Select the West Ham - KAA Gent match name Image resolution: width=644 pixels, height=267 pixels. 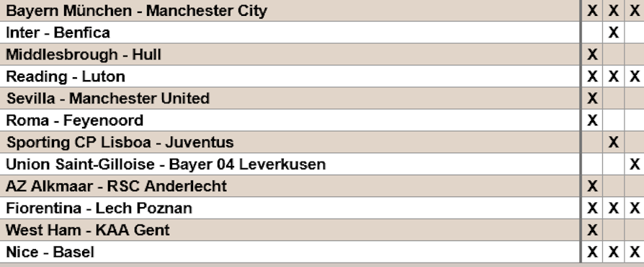88,230
